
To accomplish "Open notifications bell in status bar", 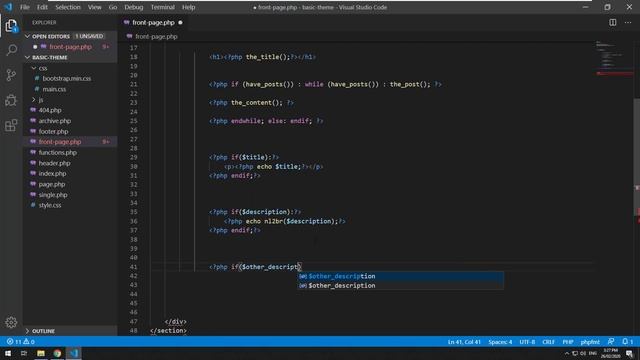I will [627, 342].
